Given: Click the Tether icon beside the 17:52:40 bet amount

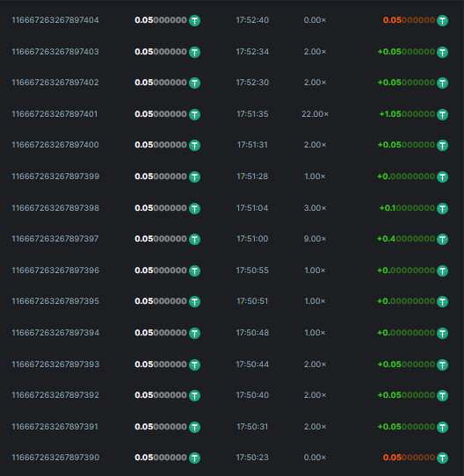Looking at the screenshot, I should coord(194,21).
